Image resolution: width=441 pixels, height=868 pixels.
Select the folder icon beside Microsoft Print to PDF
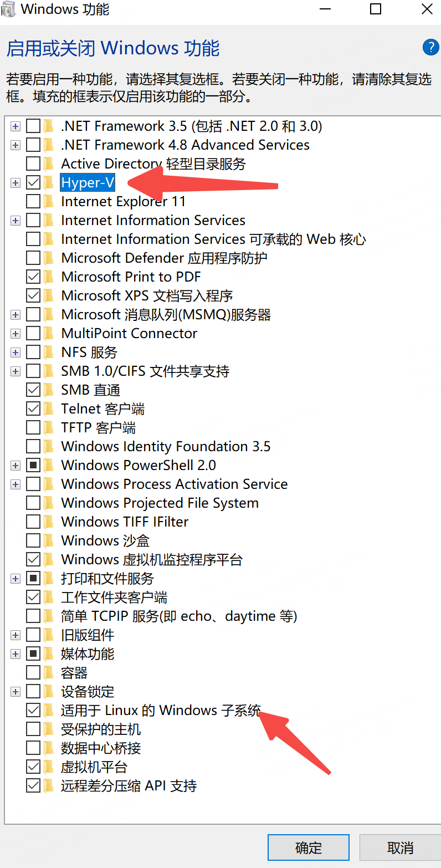point(49,277)
